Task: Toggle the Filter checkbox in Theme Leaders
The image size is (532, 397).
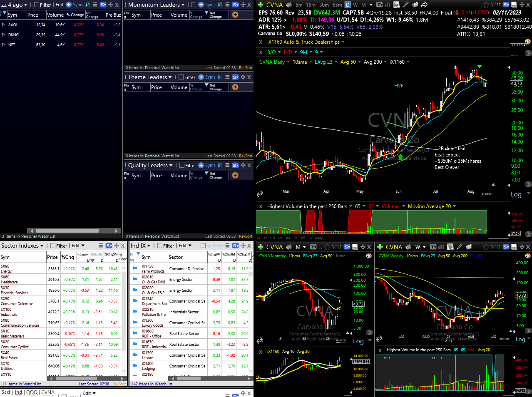Action: click(x=181, y=77)
